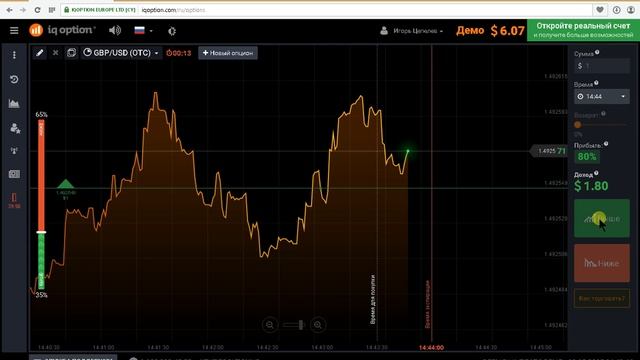This screenshot has width=640, height=360.
Task: Click the current price label 1.4925 71
Action: tap(549, 151)
